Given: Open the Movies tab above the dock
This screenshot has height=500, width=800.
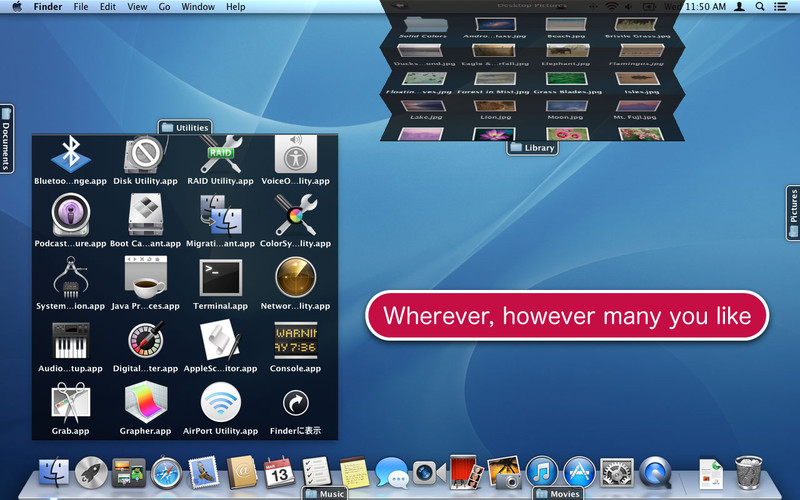Looking at the screenshot, I should (x=558, y=493).
